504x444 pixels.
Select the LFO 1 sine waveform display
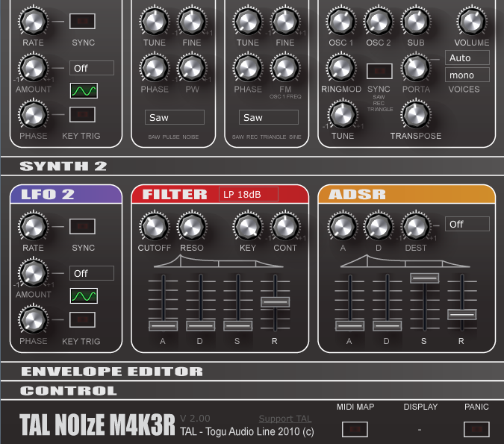tap(84, 91)
